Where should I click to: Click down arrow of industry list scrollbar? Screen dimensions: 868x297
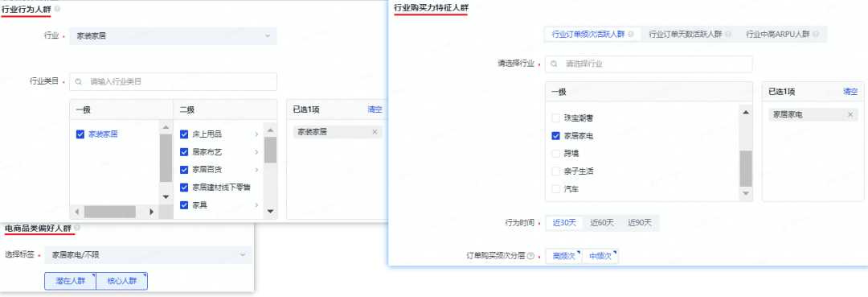(746, 193)
